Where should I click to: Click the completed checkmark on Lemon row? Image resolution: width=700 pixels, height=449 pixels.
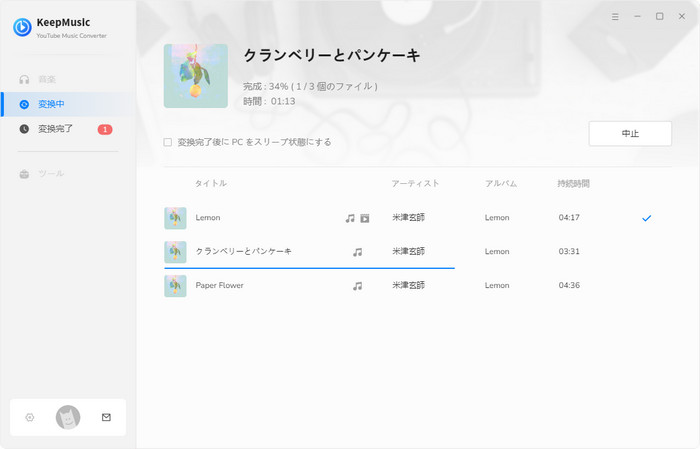tap(646, 218)
